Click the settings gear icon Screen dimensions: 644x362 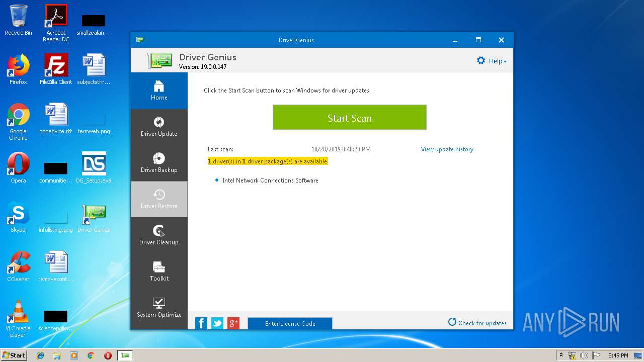pyautogui.click(x=481, y=61)
